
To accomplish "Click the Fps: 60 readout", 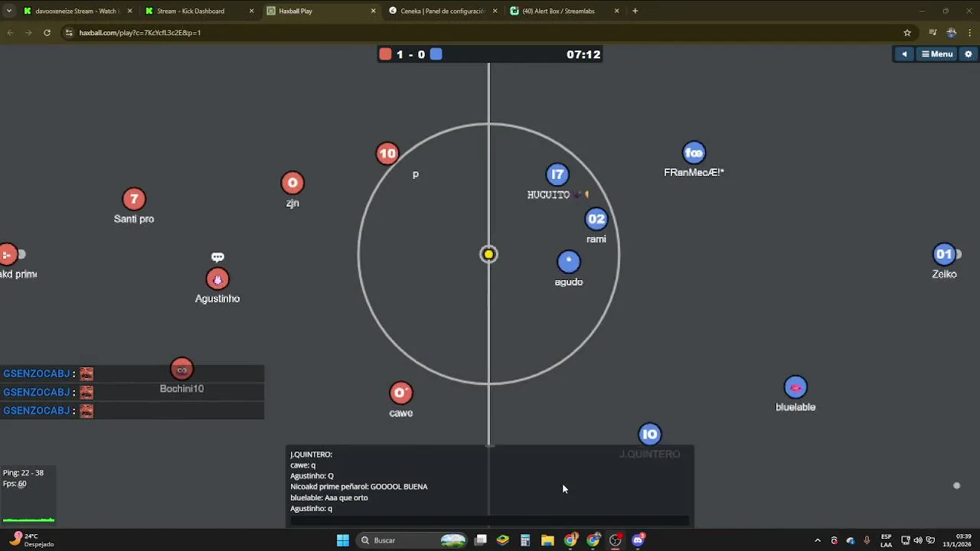I will coord(15,484).
